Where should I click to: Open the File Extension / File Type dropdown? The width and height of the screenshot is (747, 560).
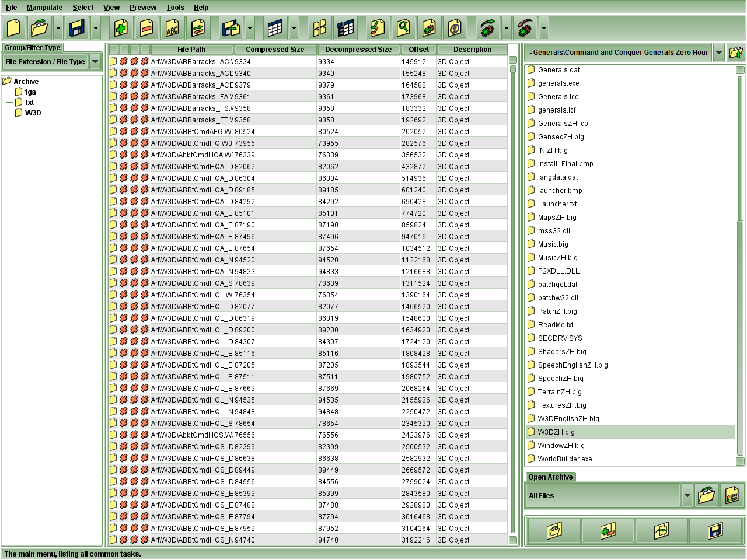pos(95,62)
